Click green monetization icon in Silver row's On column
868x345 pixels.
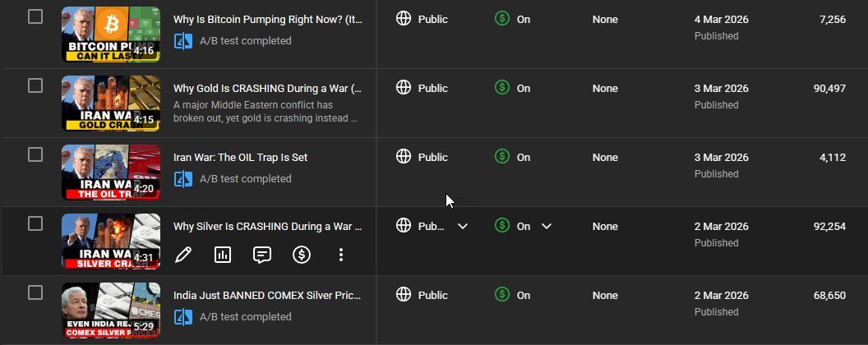[502, 226]
